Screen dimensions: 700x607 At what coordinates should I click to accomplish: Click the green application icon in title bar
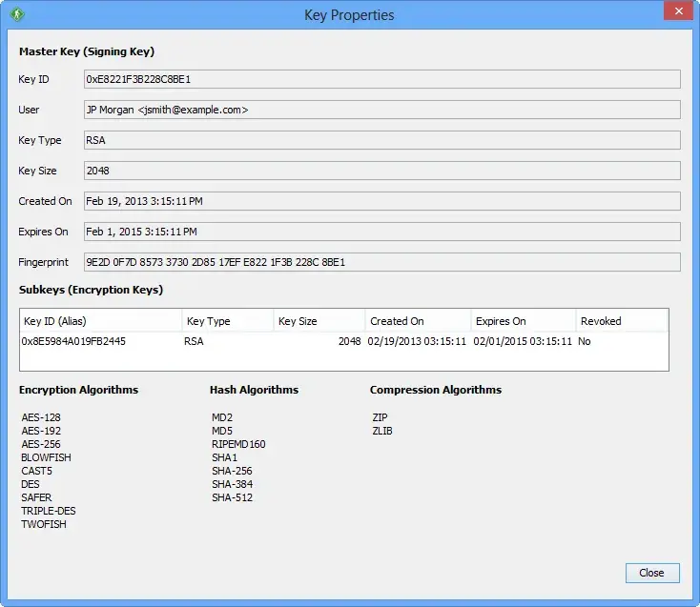pos(17,14)
